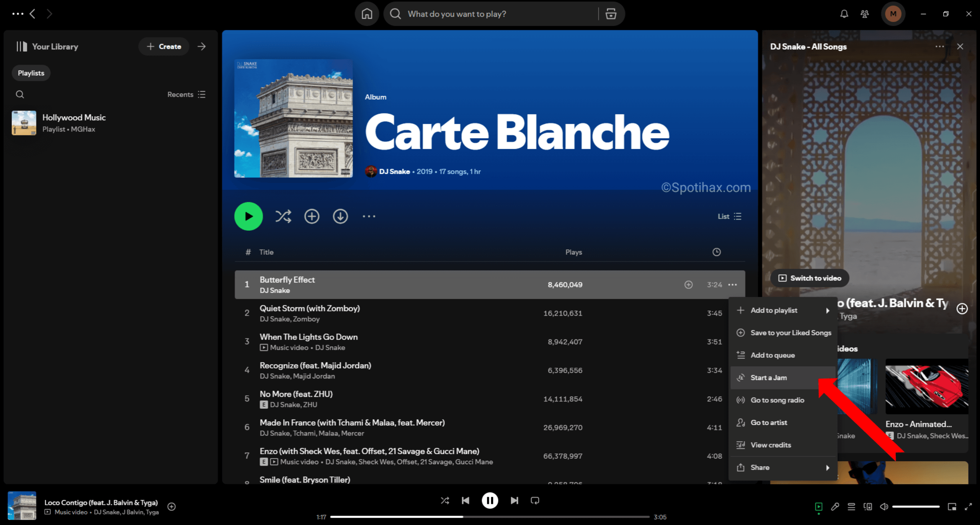Enter full screen mode
The height and width of the screenshot is (525, 980).
pos(969,507)
